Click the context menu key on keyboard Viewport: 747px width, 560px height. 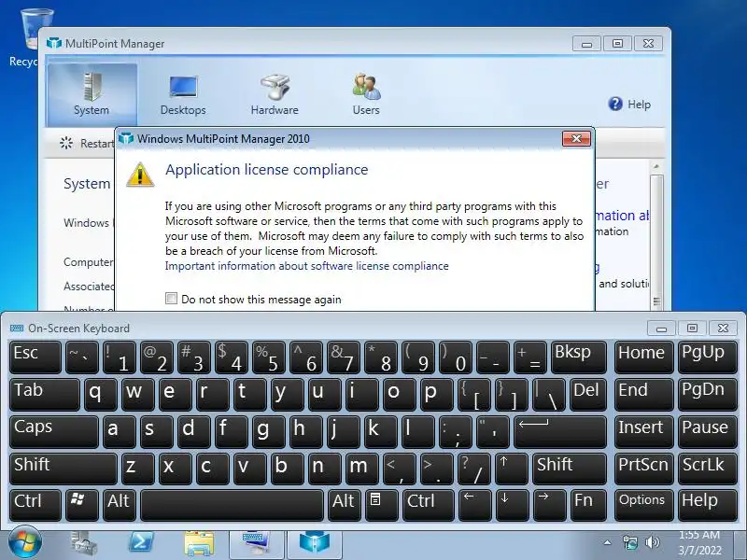(x=381, y=505)
